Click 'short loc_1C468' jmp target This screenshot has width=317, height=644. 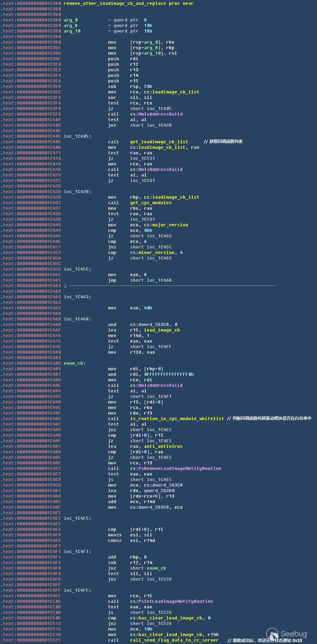[x=151, y=280]
